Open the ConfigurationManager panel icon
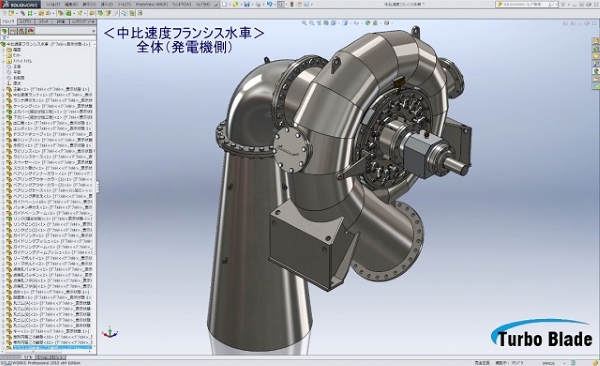 click(22, 31)
